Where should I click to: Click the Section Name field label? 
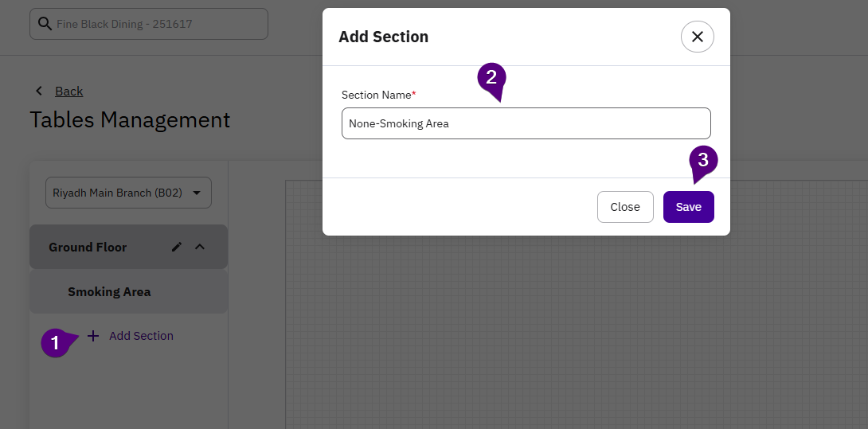click(377, 95)
